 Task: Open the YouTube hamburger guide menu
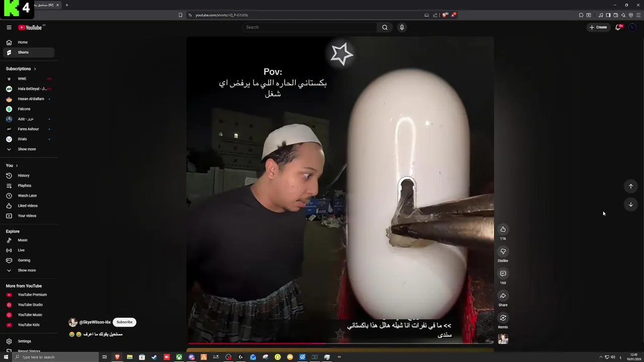[9, 27]
